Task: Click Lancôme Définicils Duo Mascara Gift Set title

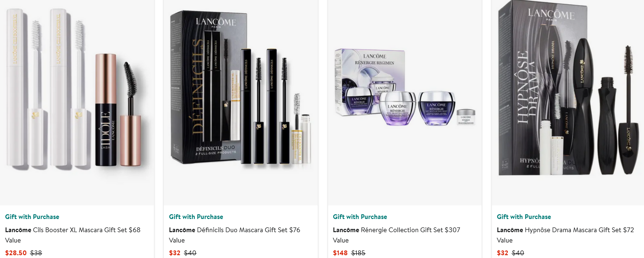Action: click(235, 235)
